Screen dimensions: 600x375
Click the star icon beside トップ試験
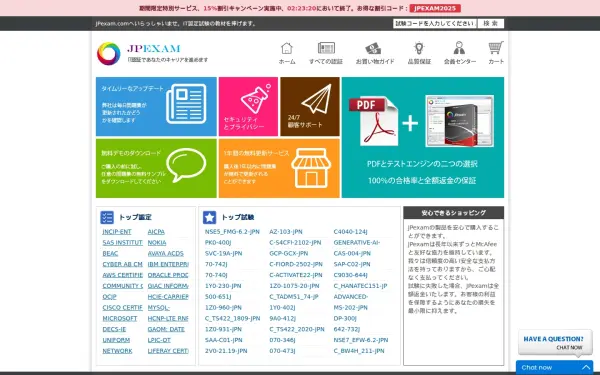point(209,217)
